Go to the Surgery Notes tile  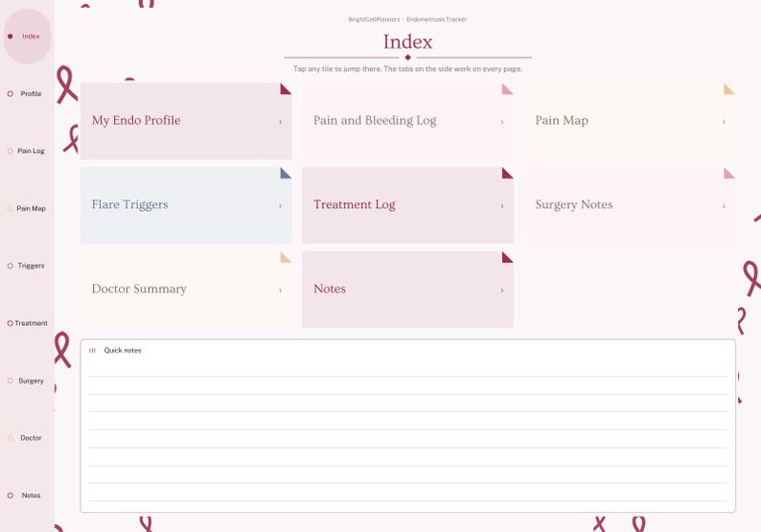click(630, 205)
